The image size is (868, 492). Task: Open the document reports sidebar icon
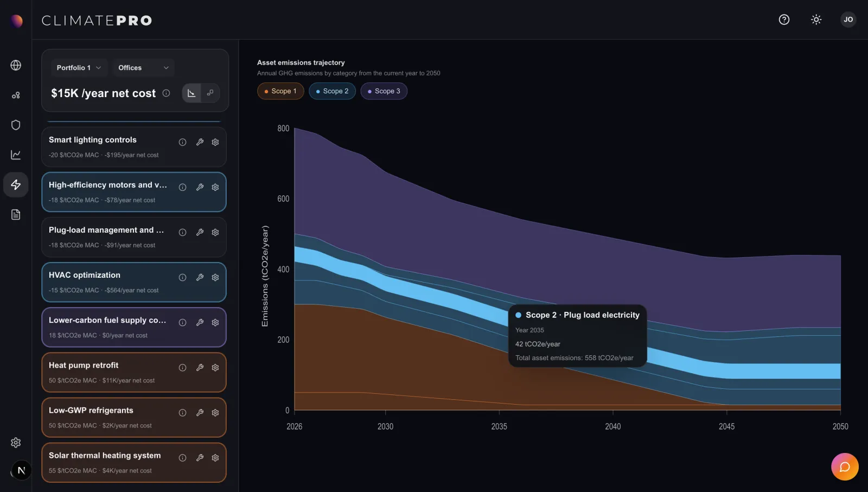[16, 215]
